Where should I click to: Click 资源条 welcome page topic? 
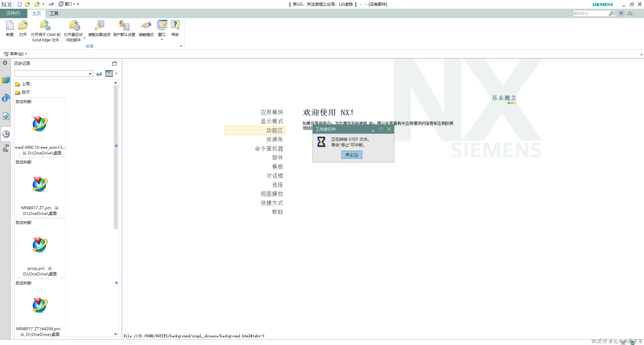[275, 139]
